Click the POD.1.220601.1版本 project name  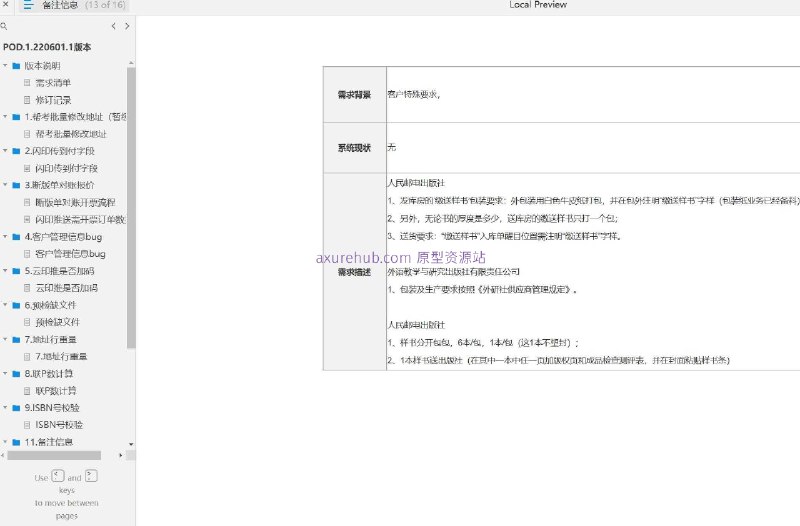click(x=47, y=47)
